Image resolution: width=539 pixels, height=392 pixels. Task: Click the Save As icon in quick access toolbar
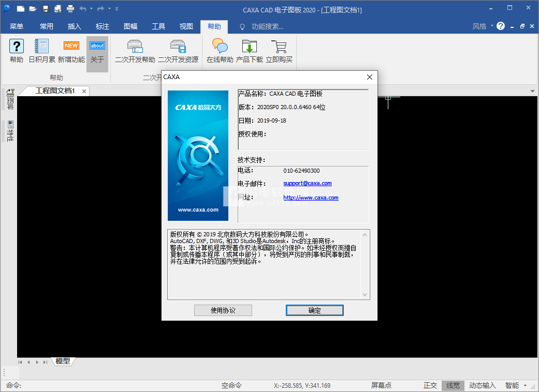[58, 9]
